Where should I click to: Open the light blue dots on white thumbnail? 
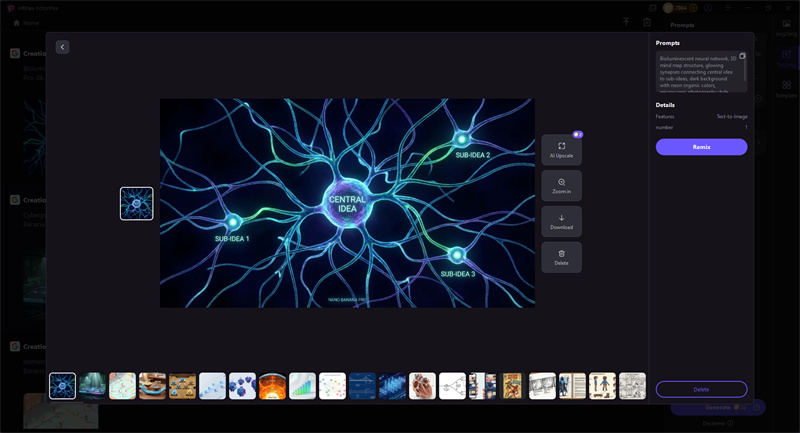[x=212, y=386]
